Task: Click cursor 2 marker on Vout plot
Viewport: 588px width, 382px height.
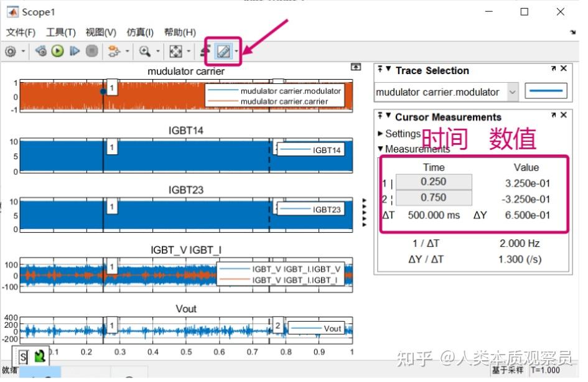Action: pos(278,325)
